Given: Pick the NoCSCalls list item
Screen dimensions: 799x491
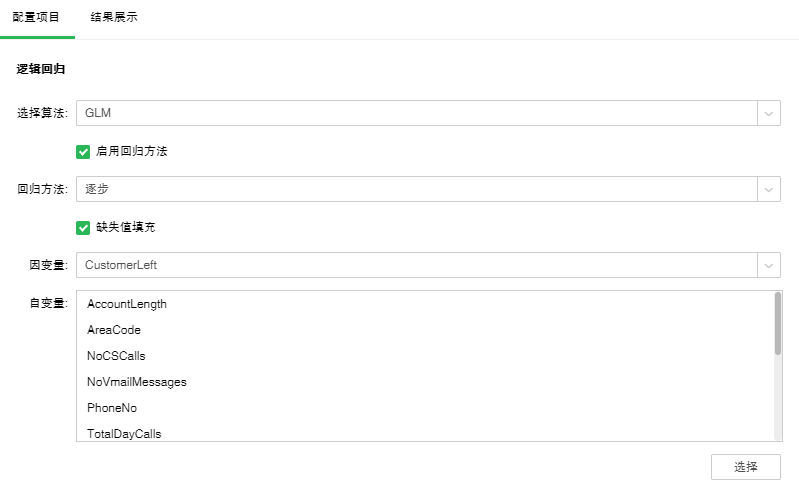Looking at the screenshot, I should (x=116, y=356).
